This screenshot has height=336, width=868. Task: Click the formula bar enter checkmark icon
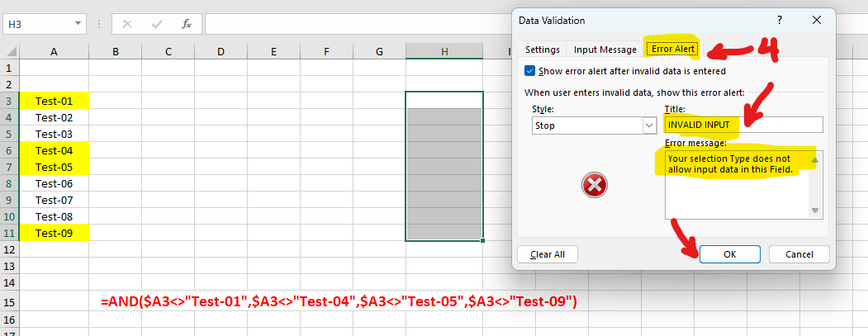coord(157,25)
